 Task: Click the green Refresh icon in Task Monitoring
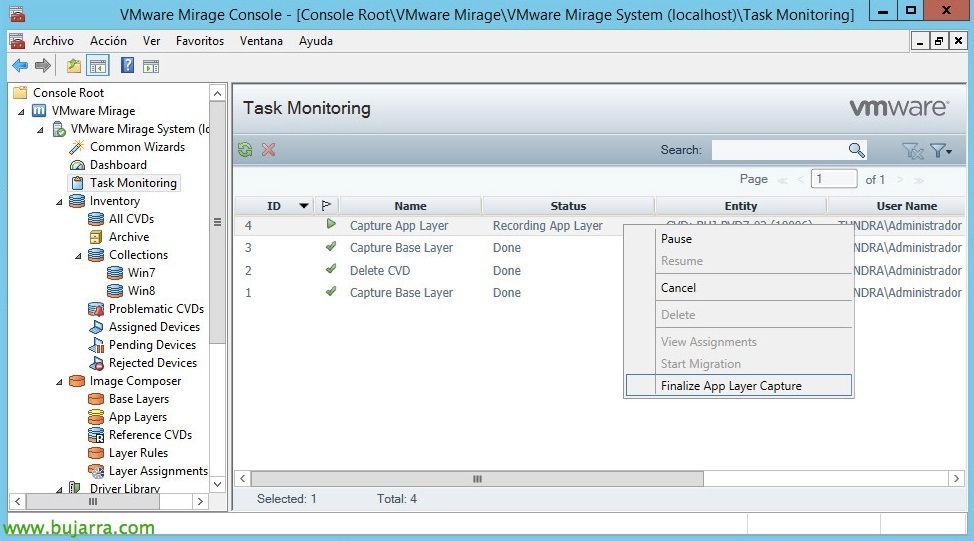point(245,149)
